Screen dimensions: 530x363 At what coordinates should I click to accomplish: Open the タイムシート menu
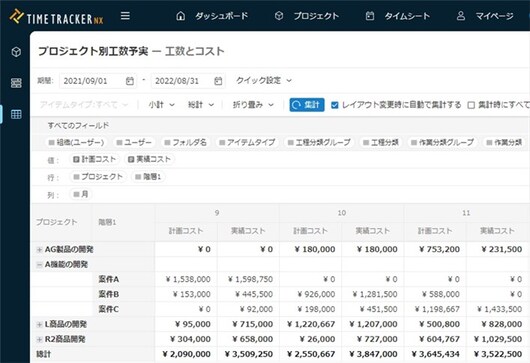(398, 16)
